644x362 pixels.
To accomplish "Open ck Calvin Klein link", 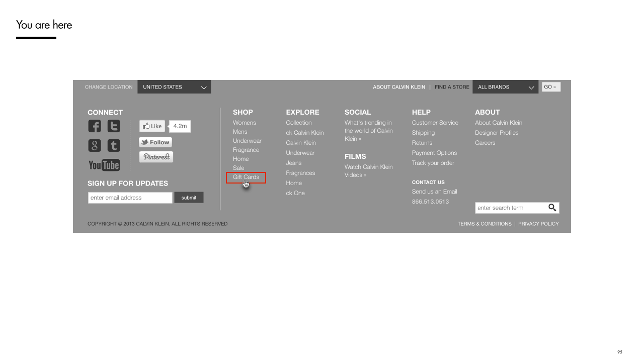I will tap(305, 133).
